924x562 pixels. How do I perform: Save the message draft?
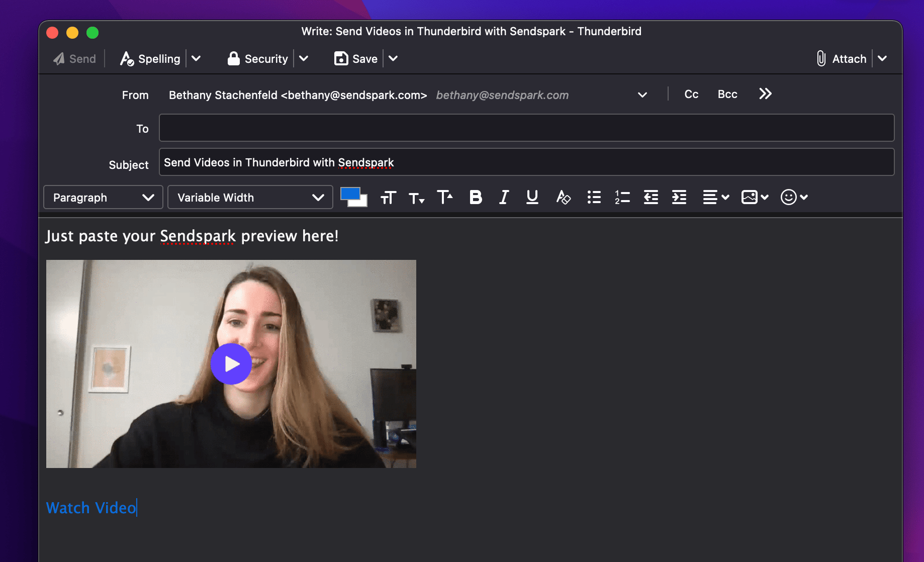(356, 59)
